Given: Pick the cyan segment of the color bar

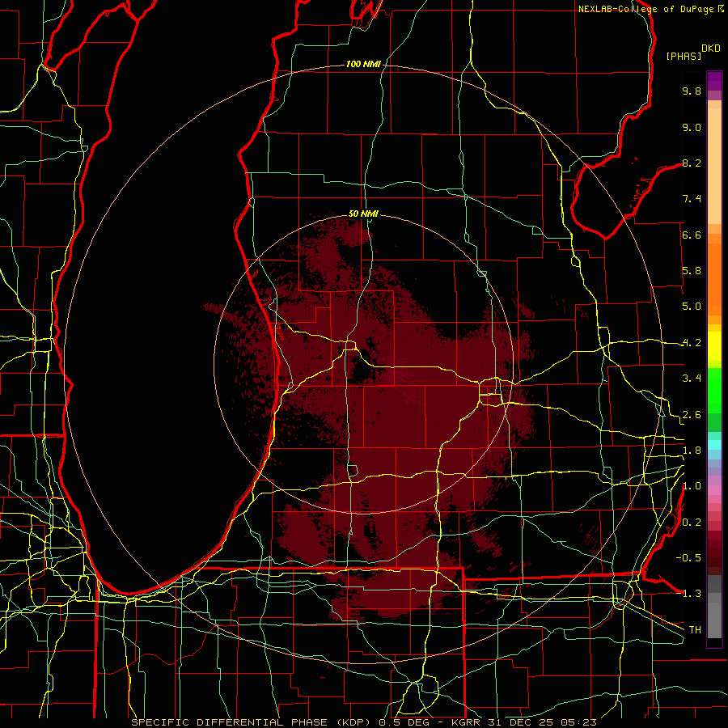Looking at the screenshot, I should click(714, 444).
